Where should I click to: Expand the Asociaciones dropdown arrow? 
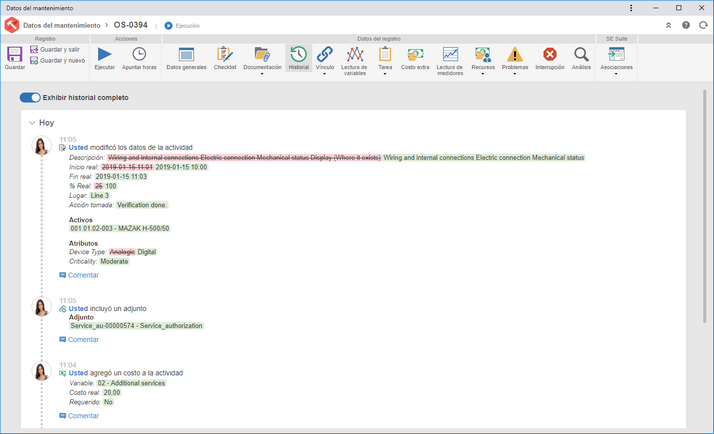coord(616,74)
